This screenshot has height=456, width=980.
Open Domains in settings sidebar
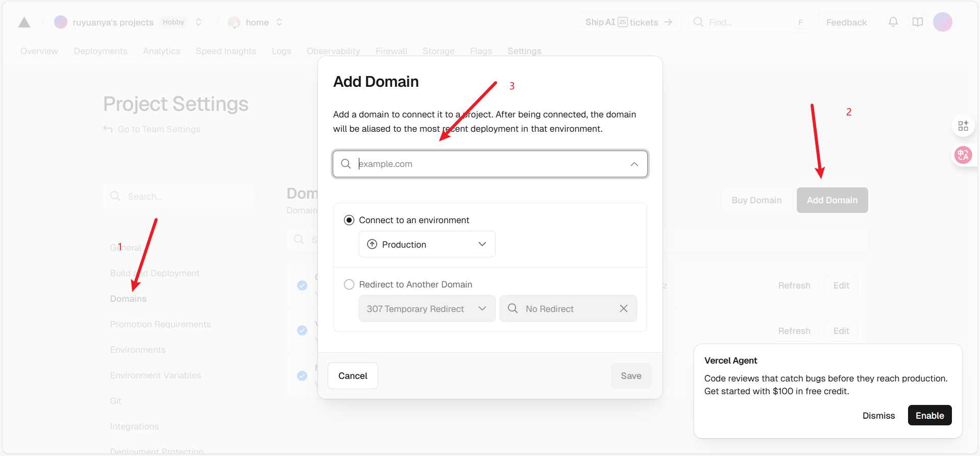pos(128,299)
